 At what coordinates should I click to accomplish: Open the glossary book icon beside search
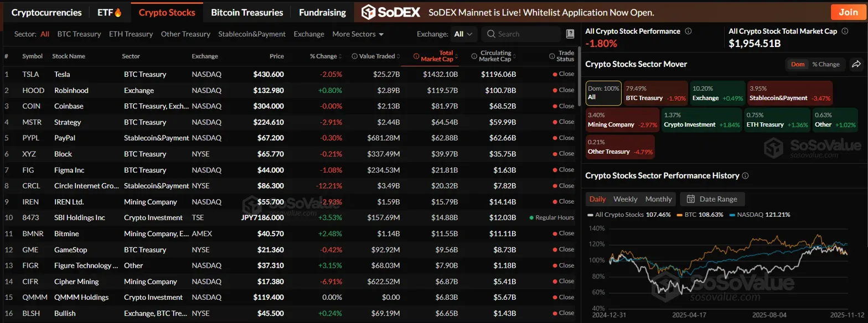(x=570, y=34)
